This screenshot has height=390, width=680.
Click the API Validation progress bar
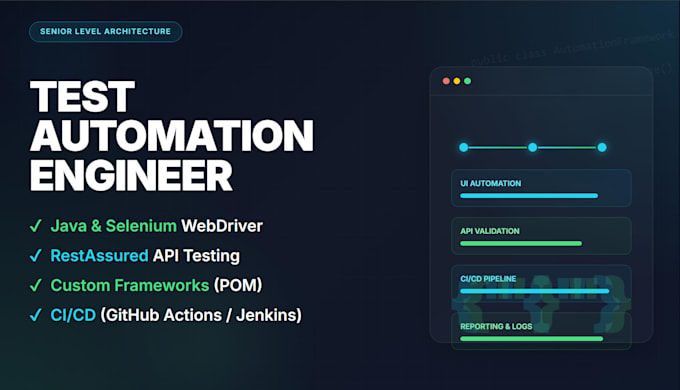[521, 243]
